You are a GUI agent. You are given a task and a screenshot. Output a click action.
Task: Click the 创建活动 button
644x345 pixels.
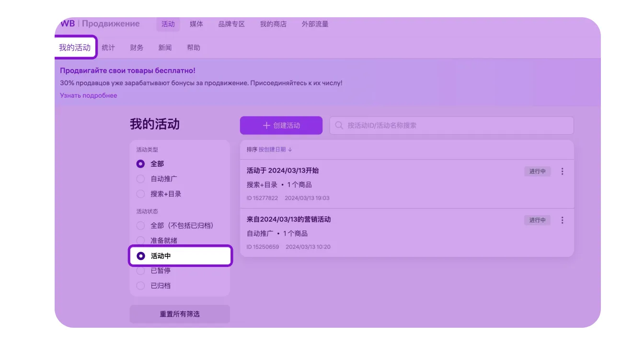pyautogui.click(x=281, y=126)
